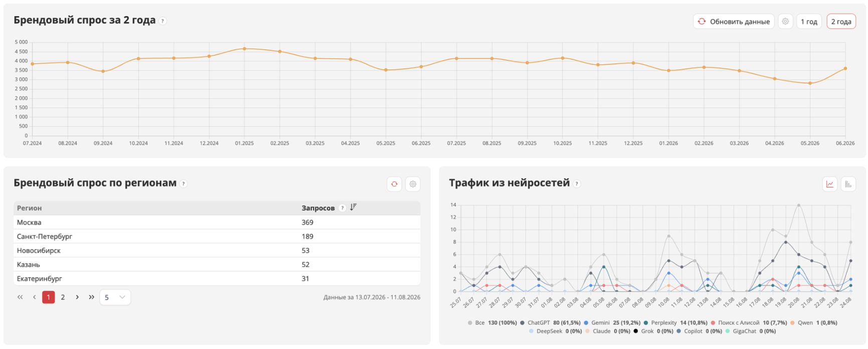868x349 pixels.
Task: Select the 2 года period tab
Action: [x=841, y=22]
